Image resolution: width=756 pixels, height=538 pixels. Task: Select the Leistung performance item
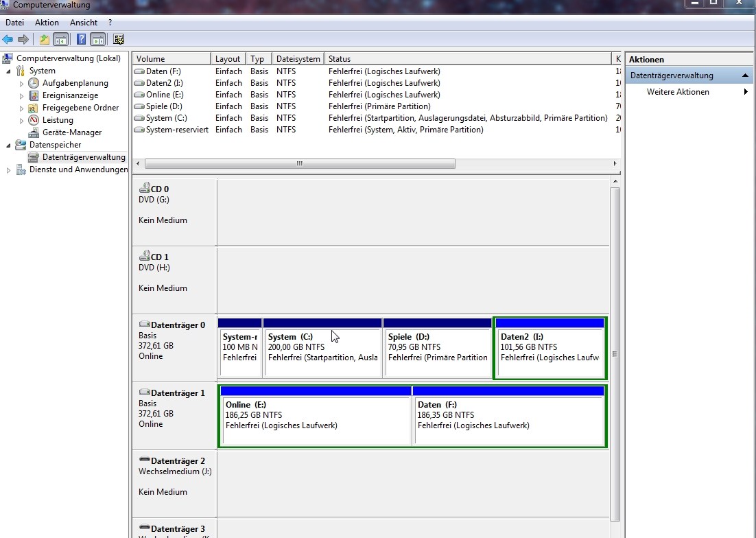point(58,120)
